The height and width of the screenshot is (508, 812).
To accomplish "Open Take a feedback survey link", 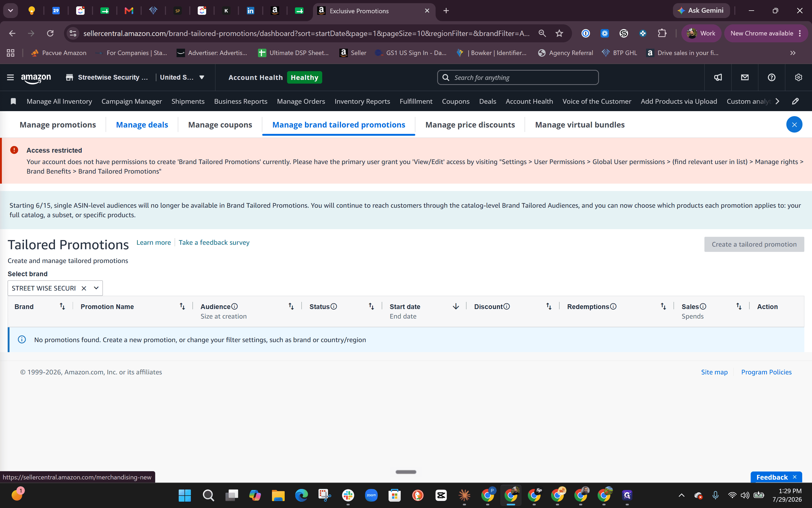I will (x=214, y=242).
